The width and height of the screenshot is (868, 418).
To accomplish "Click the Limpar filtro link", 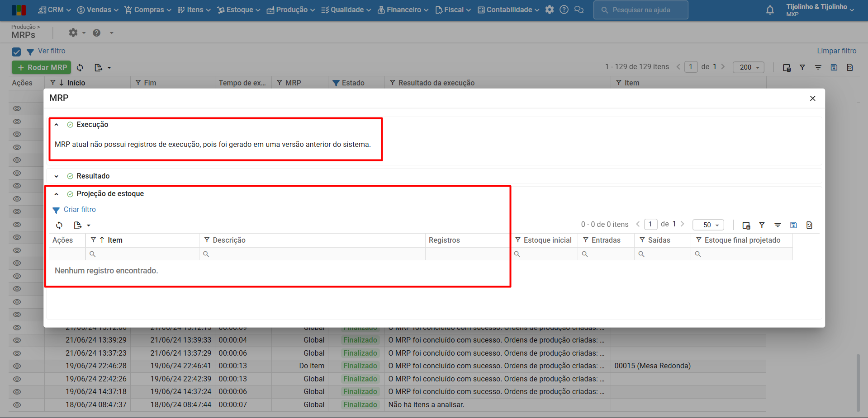I will click(837, 51).
